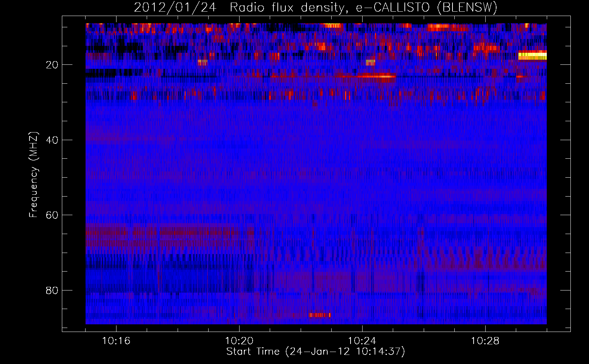Image resolution: width=589 pixels, height=364 pixels.
Task: Click the 10:16 time axis label
Action: coord(116,341)
